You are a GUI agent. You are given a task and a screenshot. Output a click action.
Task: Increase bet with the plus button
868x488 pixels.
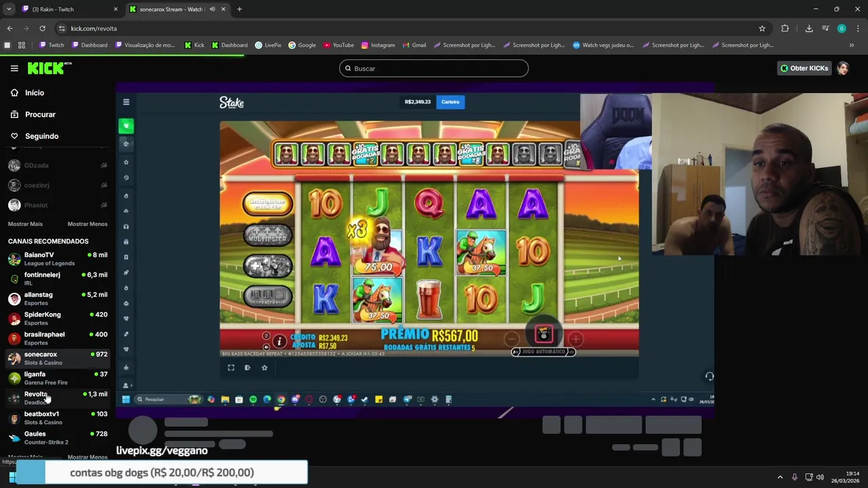(x=576, y=339)
